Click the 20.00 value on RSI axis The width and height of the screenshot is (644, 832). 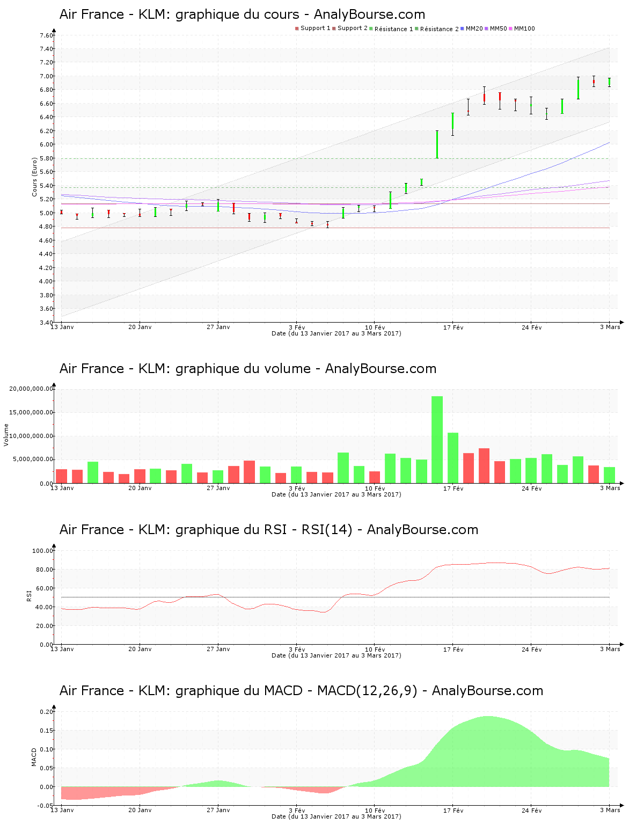click(x=45, y=626)
